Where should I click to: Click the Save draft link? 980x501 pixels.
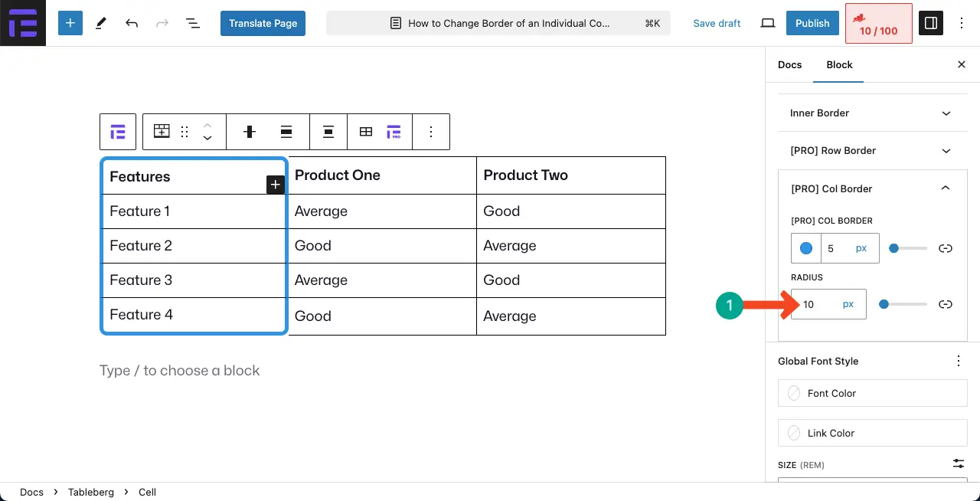pos(717,23)
